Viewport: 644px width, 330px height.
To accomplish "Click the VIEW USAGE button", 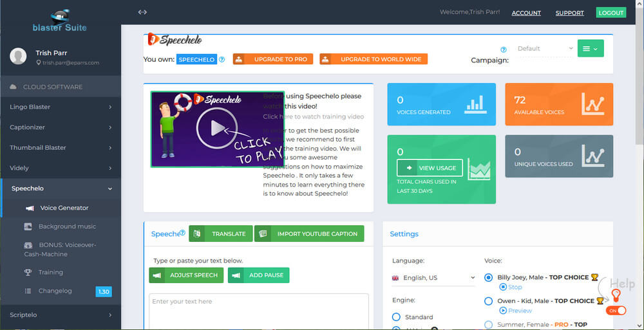I will pos(430,168).
